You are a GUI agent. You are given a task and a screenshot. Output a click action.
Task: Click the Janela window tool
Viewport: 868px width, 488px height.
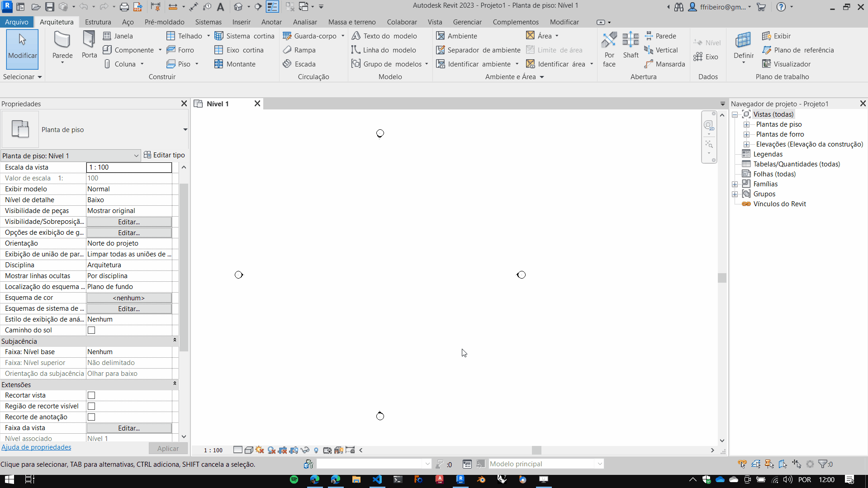click(x=118, y=36)
